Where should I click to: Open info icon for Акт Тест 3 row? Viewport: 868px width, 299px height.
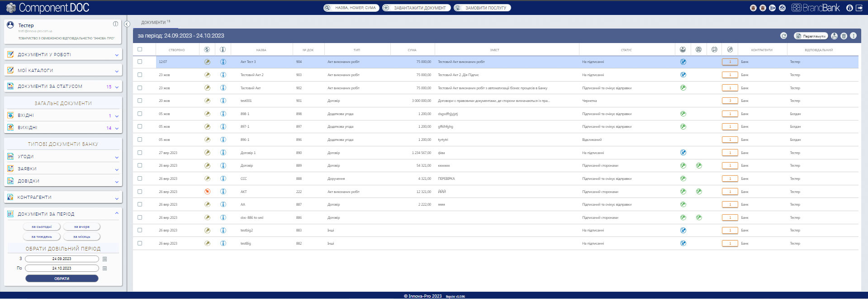click(x=223, y=62)
